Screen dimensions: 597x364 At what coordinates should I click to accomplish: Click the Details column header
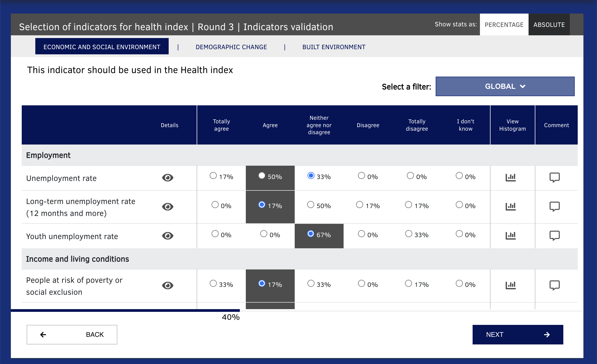click(169, 125)
